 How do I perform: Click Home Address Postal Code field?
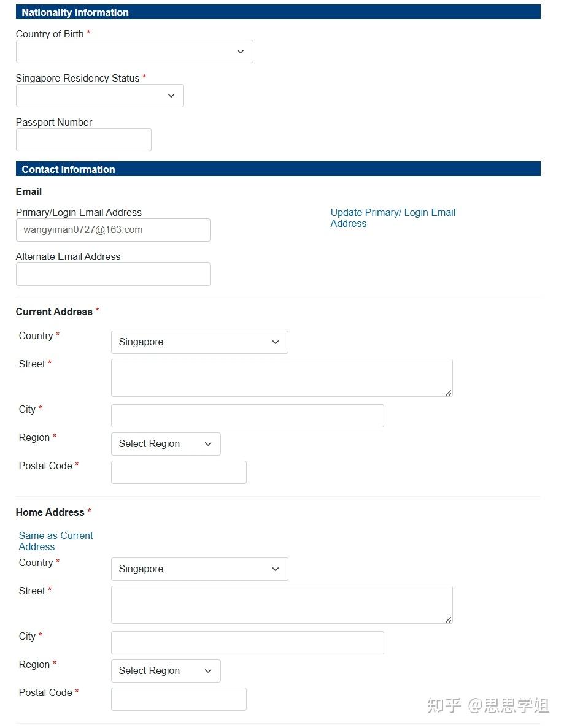click(x=179, y=699)
